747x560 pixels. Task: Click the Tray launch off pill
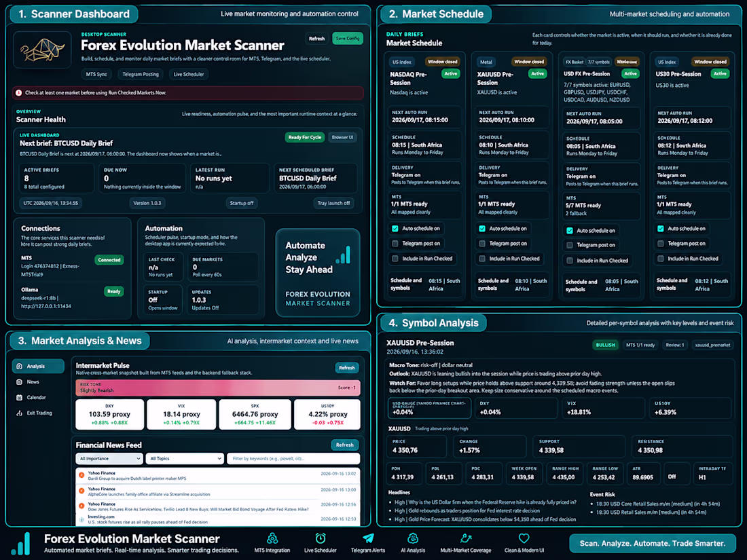point(333,203)
